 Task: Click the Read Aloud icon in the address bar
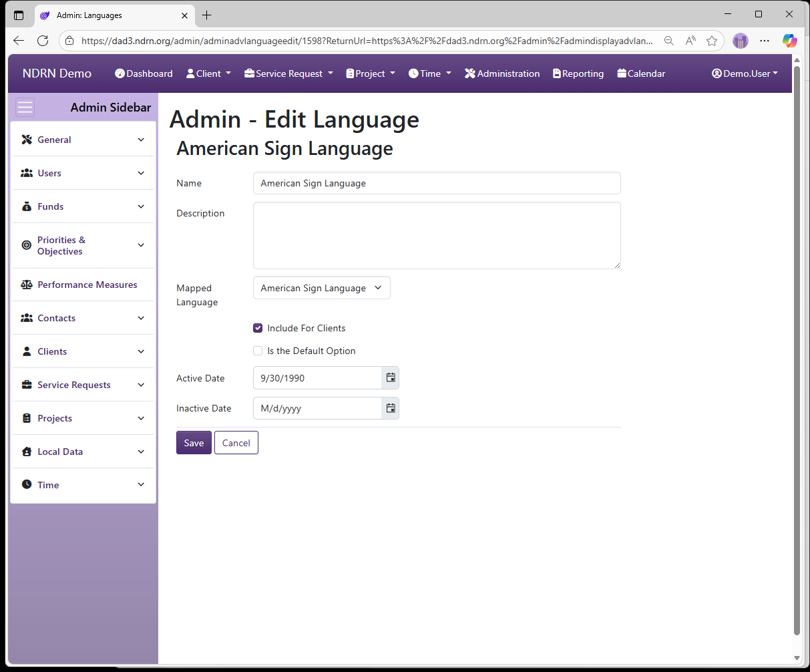pos(690,41)
